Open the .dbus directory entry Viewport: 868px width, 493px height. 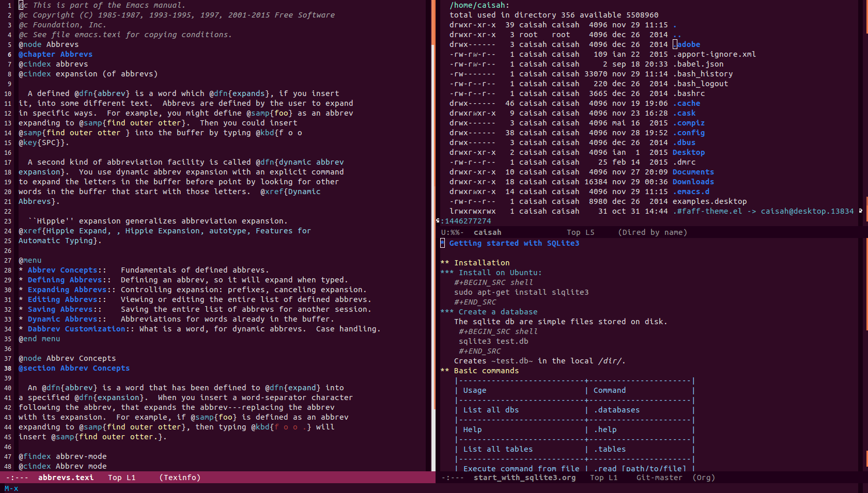point(684,142)
